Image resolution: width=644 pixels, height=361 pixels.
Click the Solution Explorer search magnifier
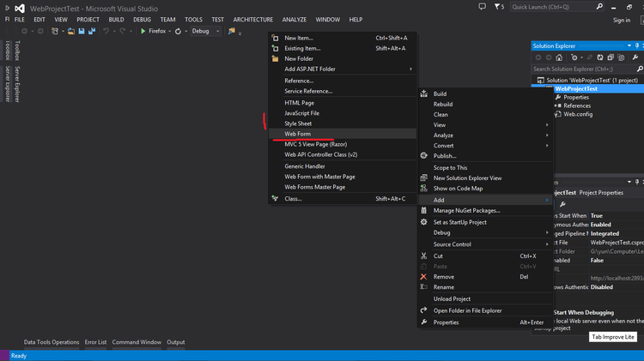coord(640,69)
